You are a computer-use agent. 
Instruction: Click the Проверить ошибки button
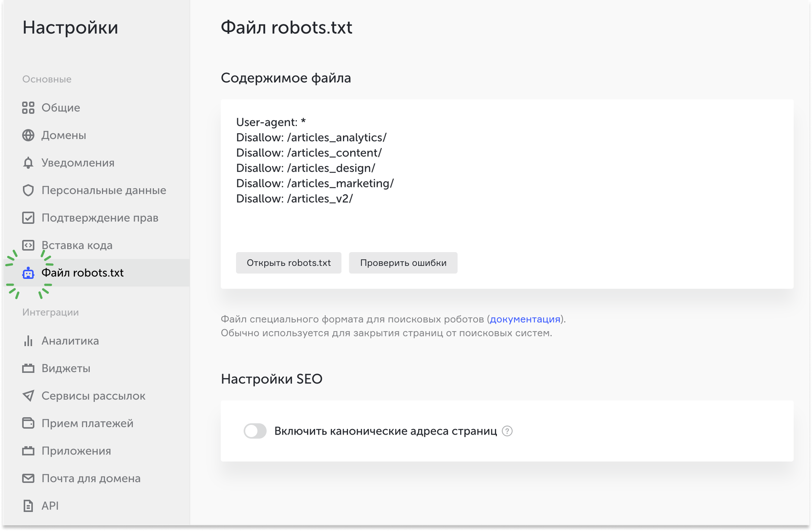tap(403, 263)
